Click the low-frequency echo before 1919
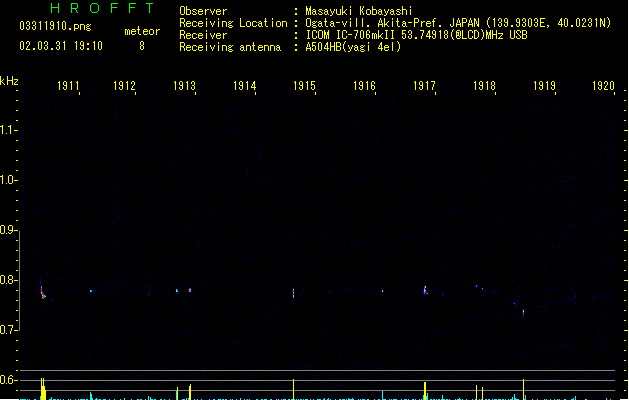Viewport: 629px width, 400px height. 523,313
